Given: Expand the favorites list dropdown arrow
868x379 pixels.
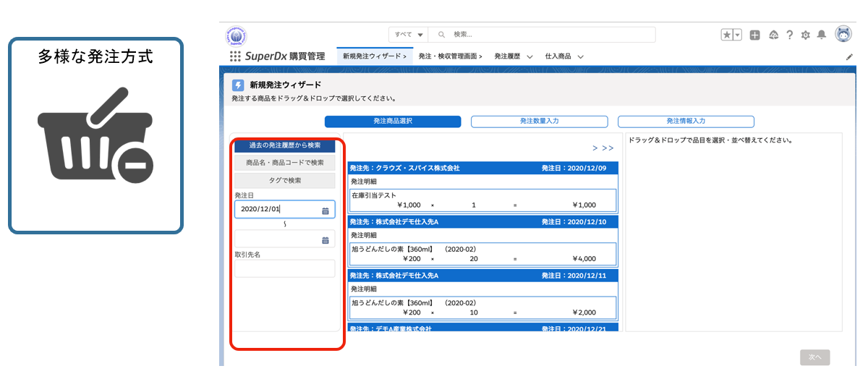Looking at the screenshot, I should (x=738, y=35).
